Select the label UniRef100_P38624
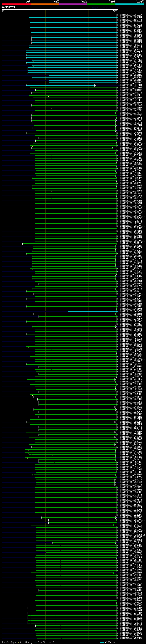 click(x=131, y=349)
